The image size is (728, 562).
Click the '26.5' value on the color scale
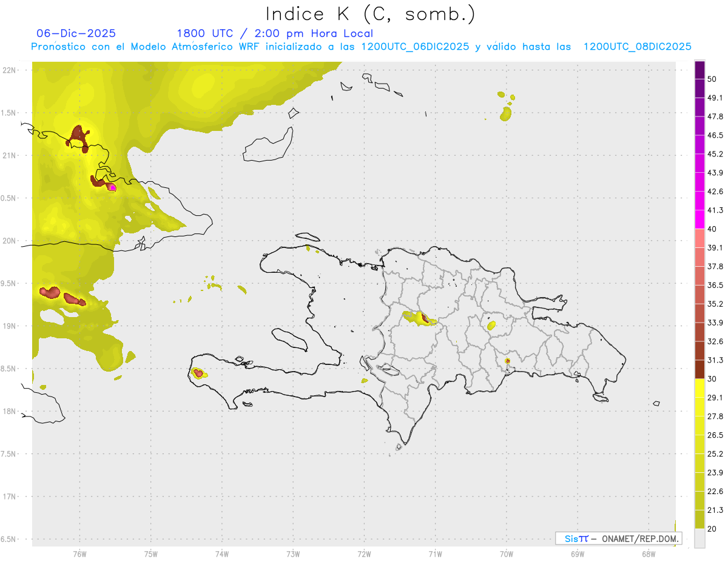tap(715, 435)
